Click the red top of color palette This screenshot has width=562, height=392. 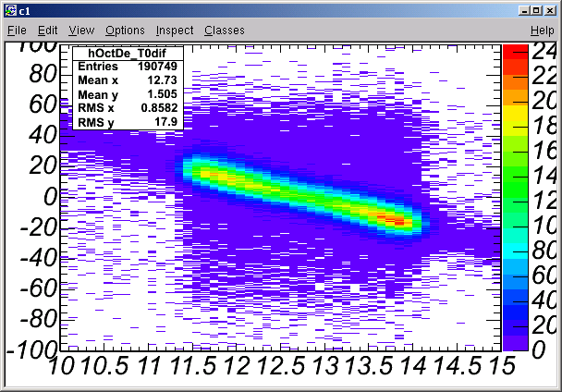pyautogui.click(x=516, y=52)
